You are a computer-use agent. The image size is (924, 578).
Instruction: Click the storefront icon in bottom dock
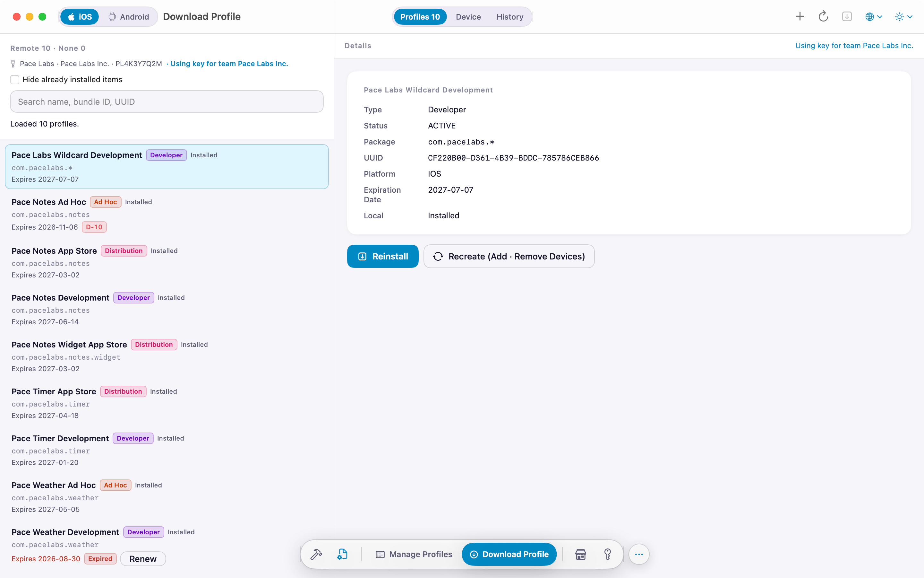(581, 554)
